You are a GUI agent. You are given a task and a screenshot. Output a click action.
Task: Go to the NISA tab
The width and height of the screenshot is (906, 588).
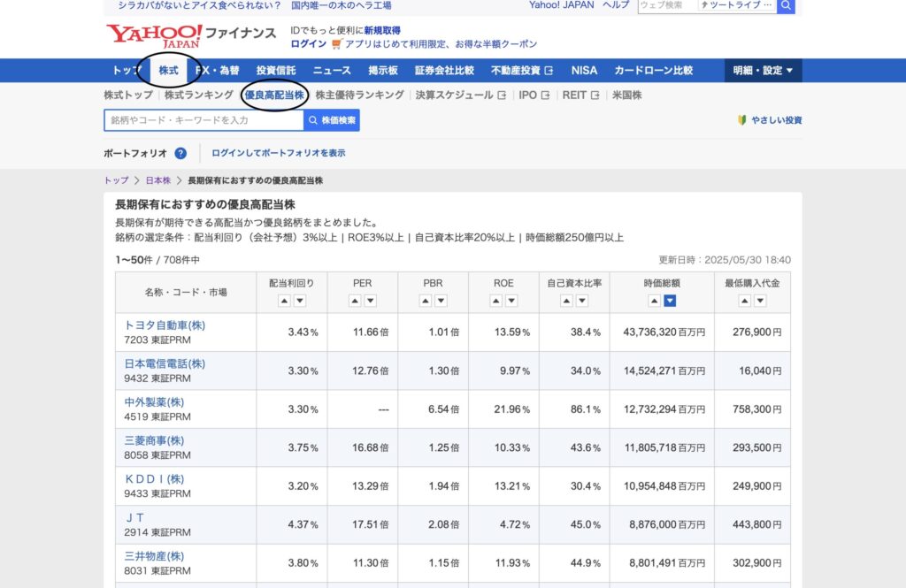pyautogui.click(x=584, y=71)
